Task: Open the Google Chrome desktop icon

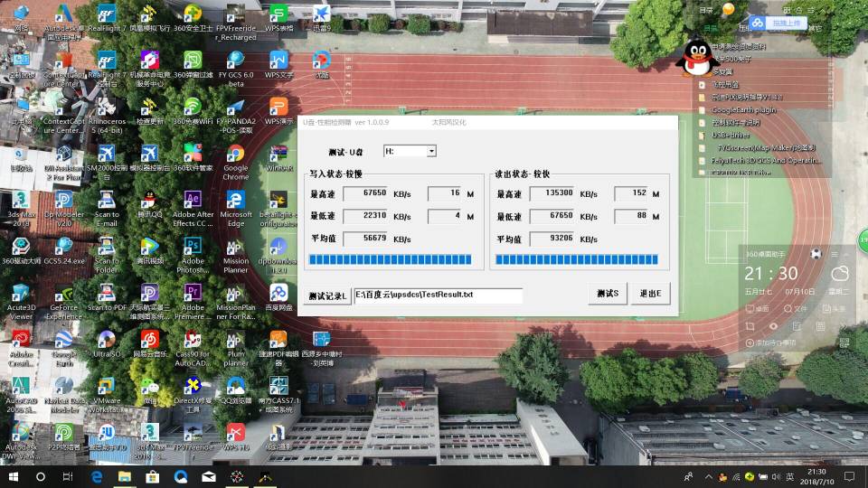Action: (x=236, y=162)
